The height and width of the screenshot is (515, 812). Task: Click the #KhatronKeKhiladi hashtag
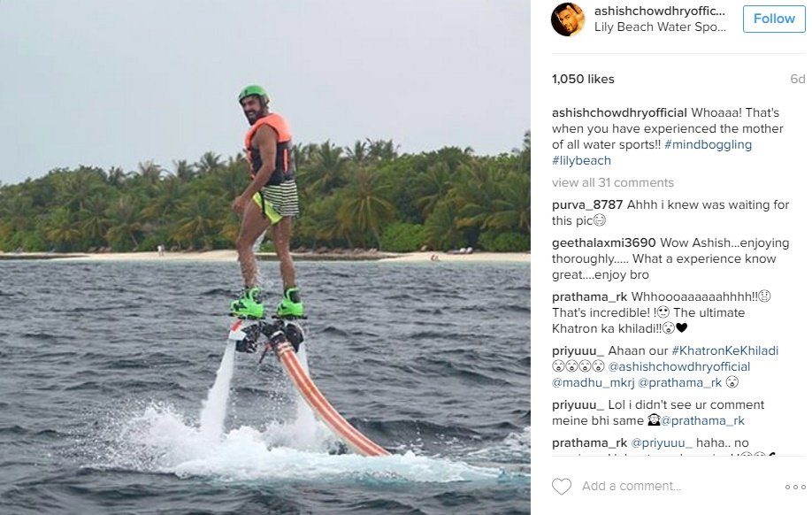[x=724, y=351]
